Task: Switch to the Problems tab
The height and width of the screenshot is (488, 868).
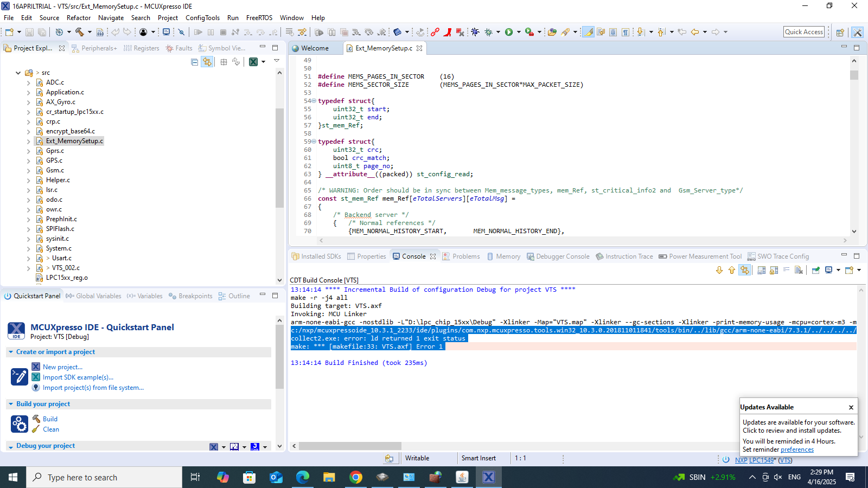Action: coord(461,256)
